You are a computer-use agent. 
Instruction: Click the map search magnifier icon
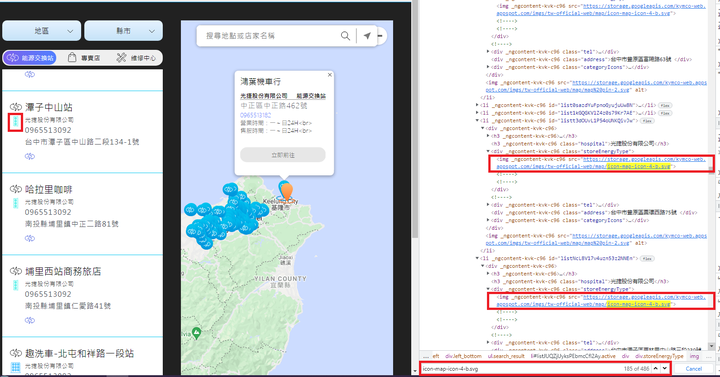(x=345, y=35)
